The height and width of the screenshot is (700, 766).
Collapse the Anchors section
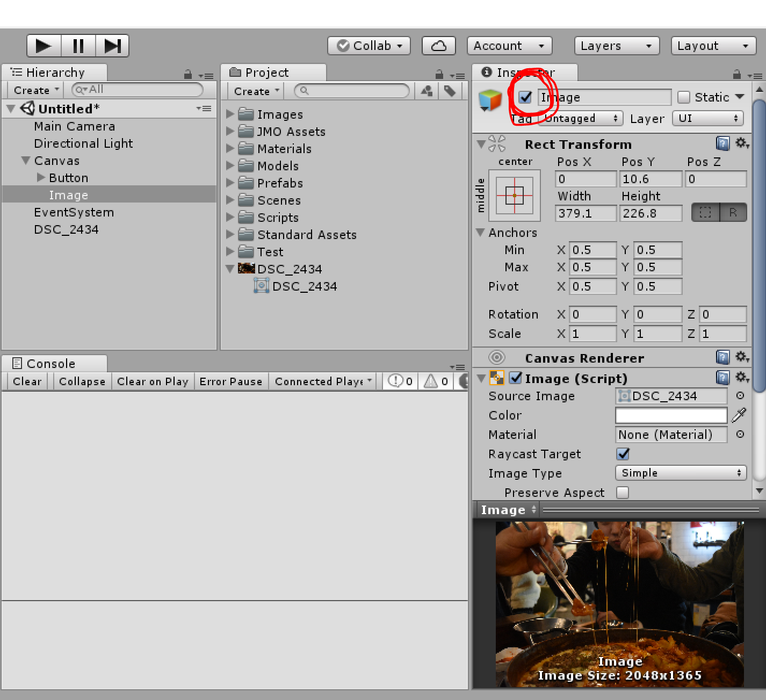pyautogui.click(x=481, y=232)
